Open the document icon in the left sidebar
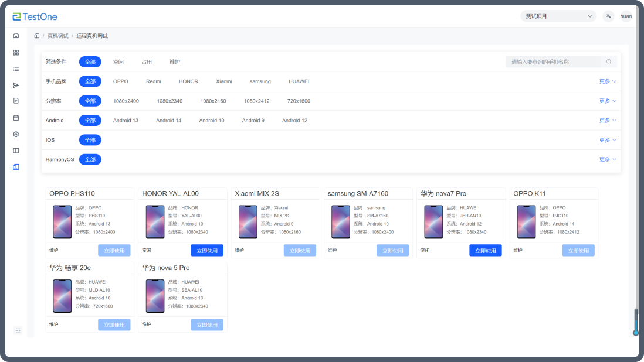This screenshot has height=362, width=644. click(x=16, y=101)
